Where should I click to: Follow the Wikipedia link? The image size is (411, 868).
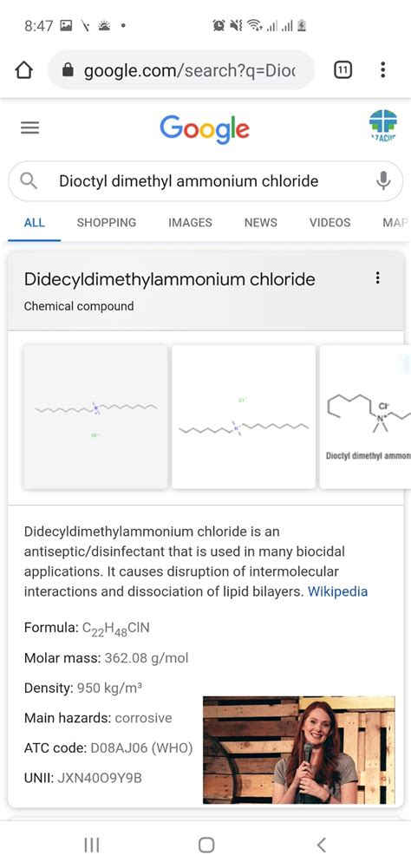(337, 591)
